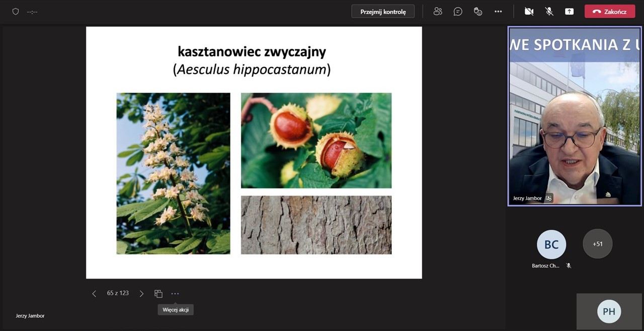The height and width of the screenshot is (331, 644).
Task: Unmute the microphone
Action: 549,12
